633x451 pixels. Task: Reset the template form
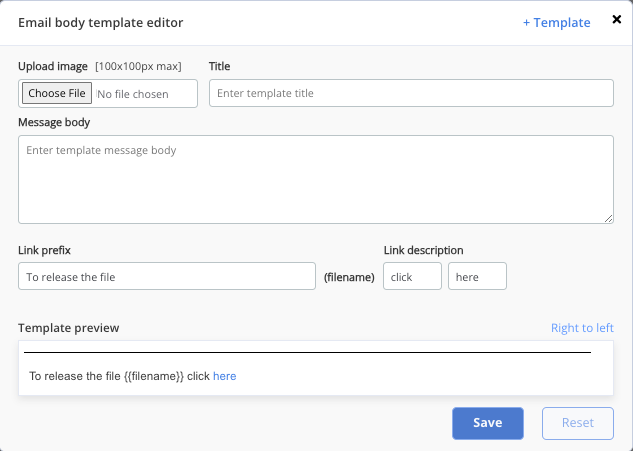(x=578, y=423)
